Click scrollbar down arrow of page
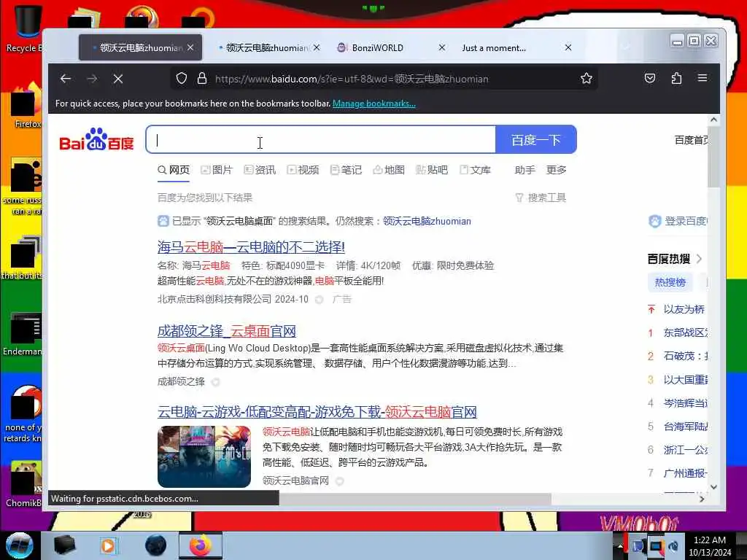 click(x=713, y=486)
